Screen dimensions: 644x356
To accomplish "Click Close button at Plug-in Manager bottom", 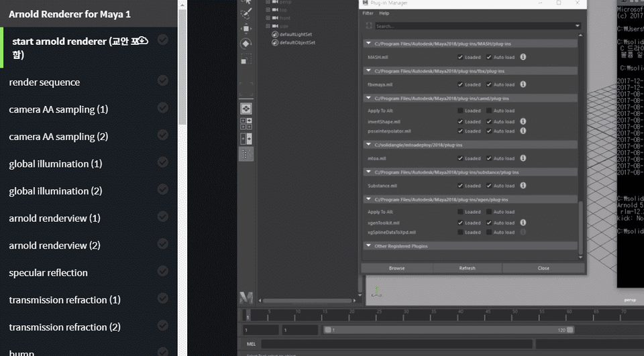I will point(543,268).
